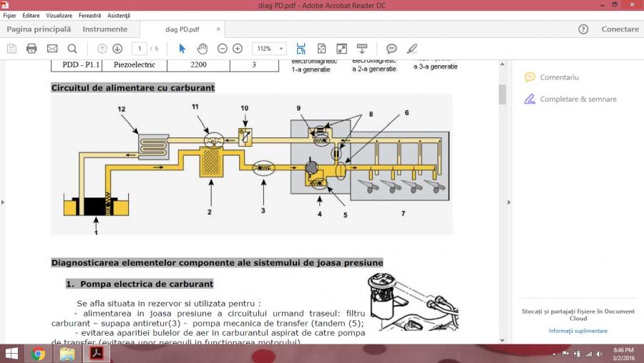The height and width of the screenshot is (363, 644).
Task: Open the Vizualizare menu
Action: coord(59,15)
